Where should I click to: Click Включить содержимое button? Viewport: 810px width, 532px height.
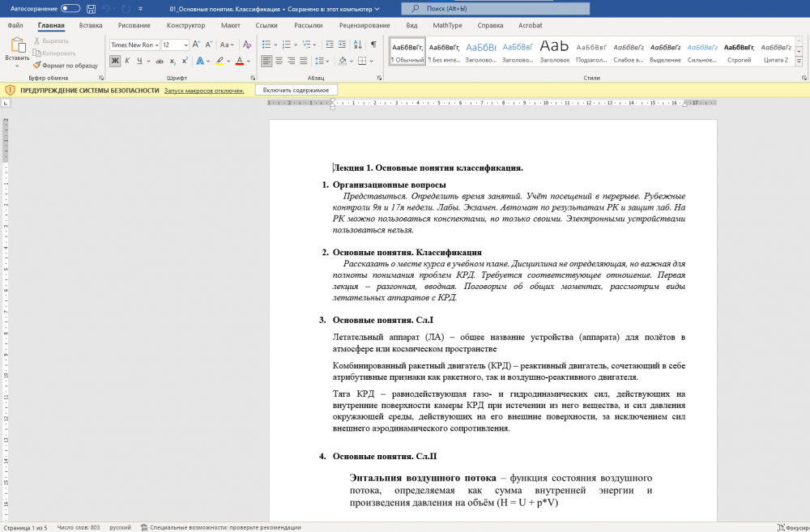pos(296,90)
